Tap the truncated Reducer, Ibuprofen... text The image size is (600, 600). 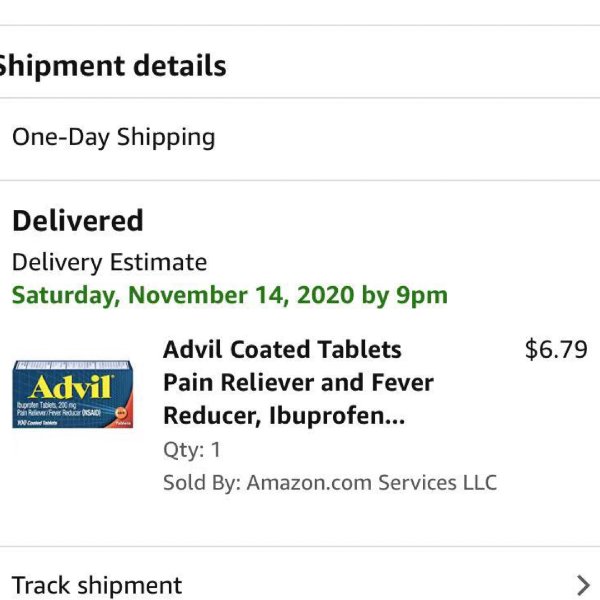coord(284,416)
